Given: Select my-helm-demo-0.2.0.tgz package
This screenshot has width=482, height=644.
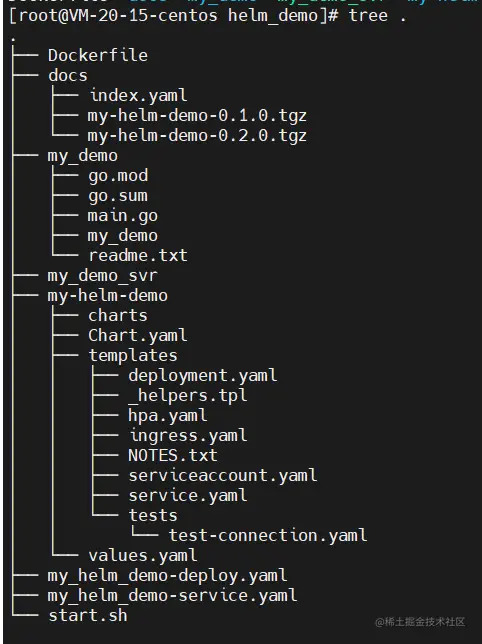Looking at the screenshot, I should coord(197,136).
